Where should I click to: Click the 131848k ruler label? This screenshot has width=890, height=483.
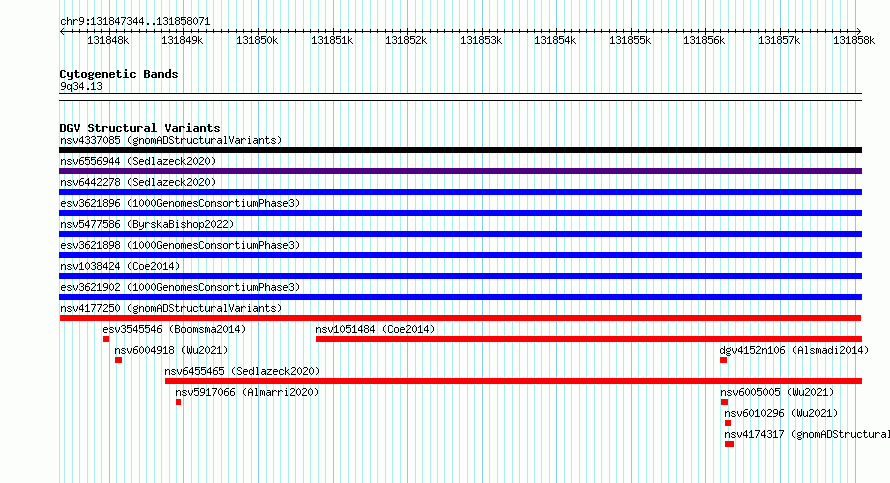[x=108, y=40]
